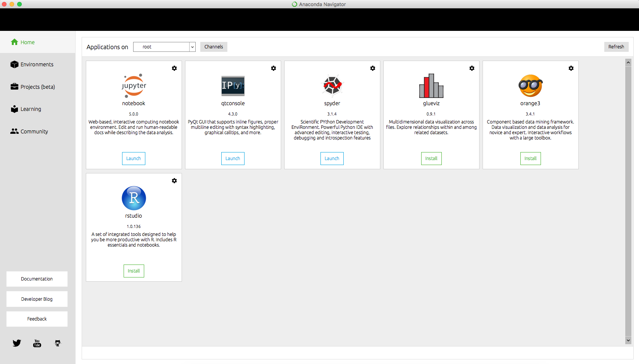The width and height of the screenshot is (639, 364).
Task: Click the Community people icon
Action: [14, 131]
